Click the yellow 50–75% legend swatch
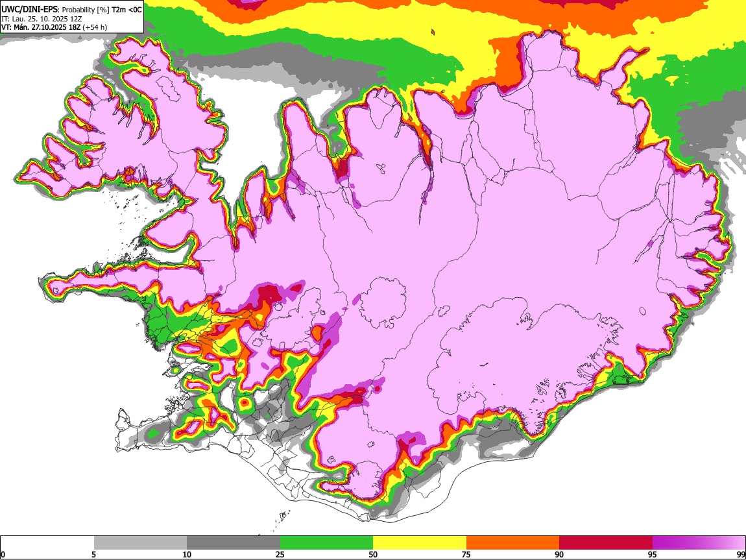 (x=420, y=543)
